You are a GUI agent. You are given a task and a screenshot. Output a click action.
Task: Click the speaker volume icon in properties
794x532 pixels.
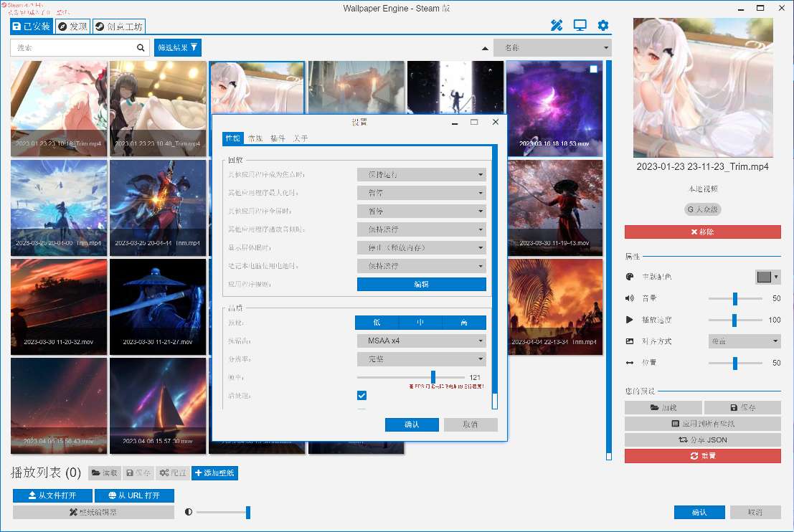click(x=630, y=298)
